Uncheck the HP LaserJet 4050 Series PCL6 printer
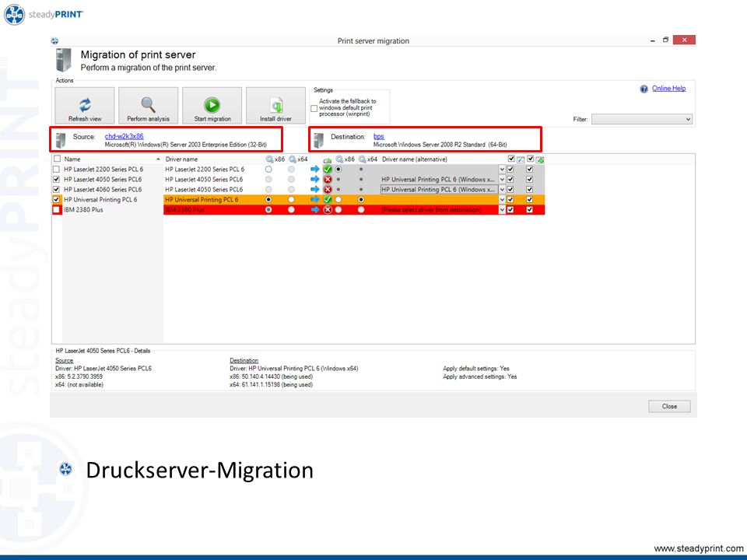The height and width of the screenshot is (560, 747). tap(57, 180)
